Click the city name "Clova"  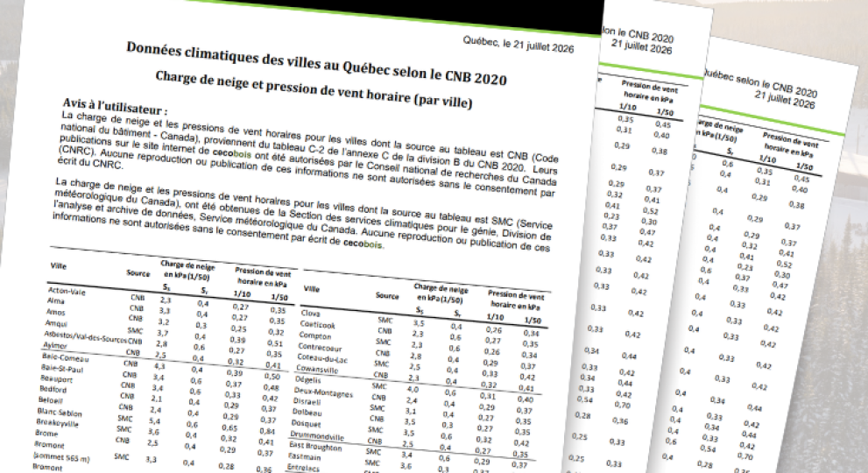[310, 313]
